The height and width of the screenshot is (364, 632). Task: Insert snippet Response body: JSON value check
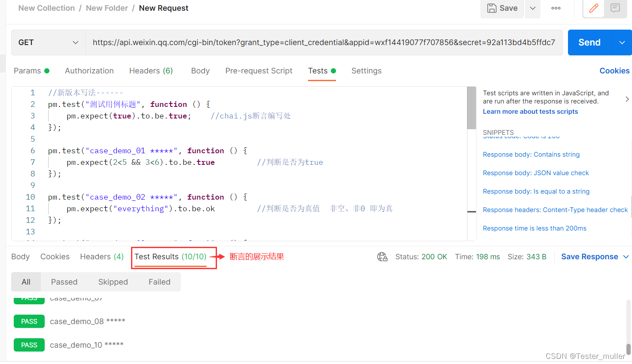point(536,173)
